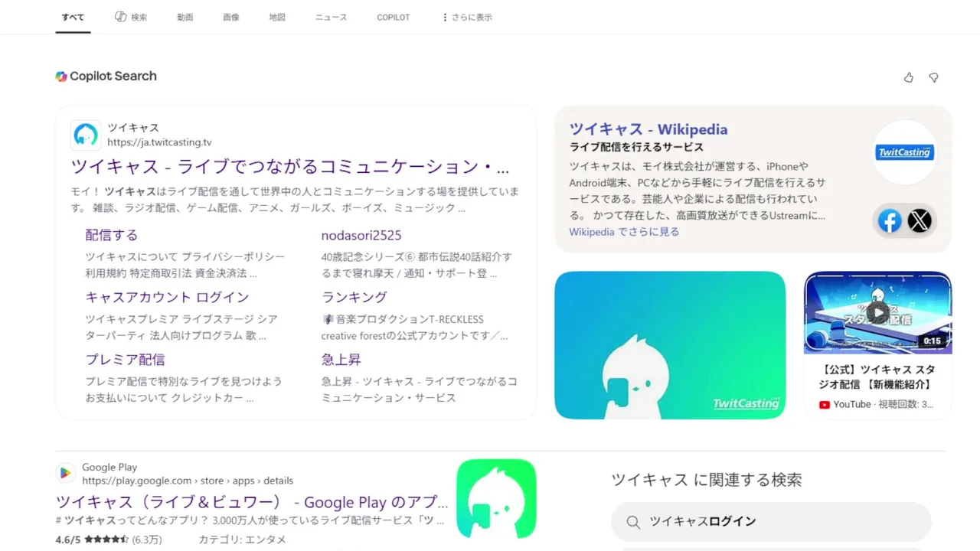Click Wikipedia でさらに見る link
The height and width of the screenshot is (551, 980).
(624, 231)
